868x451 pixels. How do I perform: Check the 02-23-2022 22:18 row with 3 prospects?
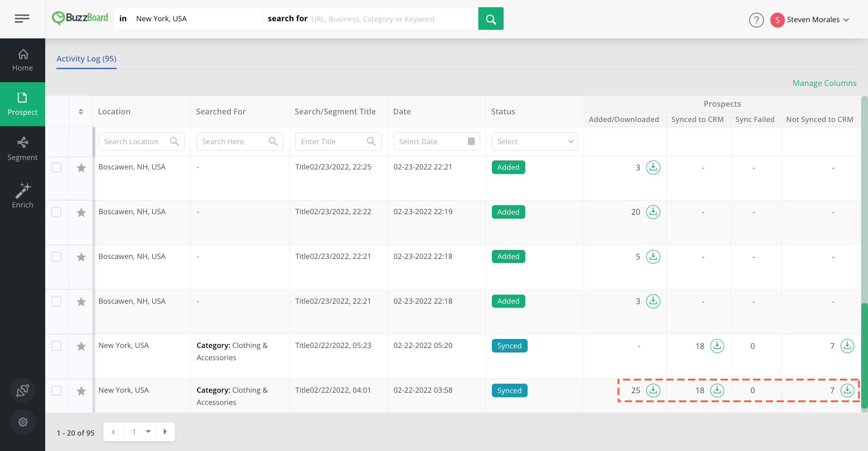pos(56,301)
